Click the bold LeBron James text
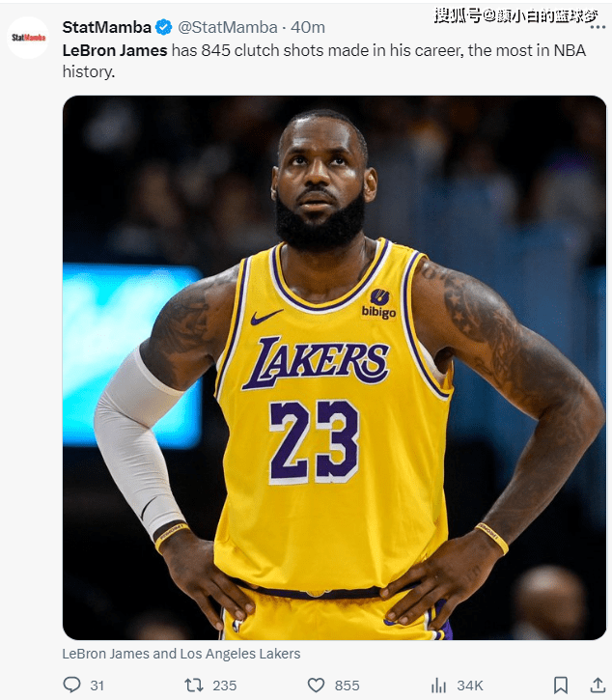Viewport: 612px width, 700px height. (115, 50)
